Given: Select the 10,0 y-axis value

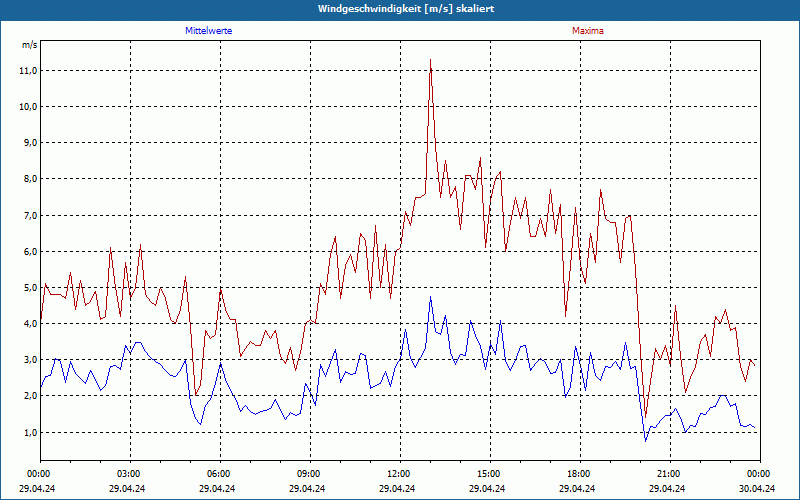Looking at the screenshot, I should pos(29,107).
